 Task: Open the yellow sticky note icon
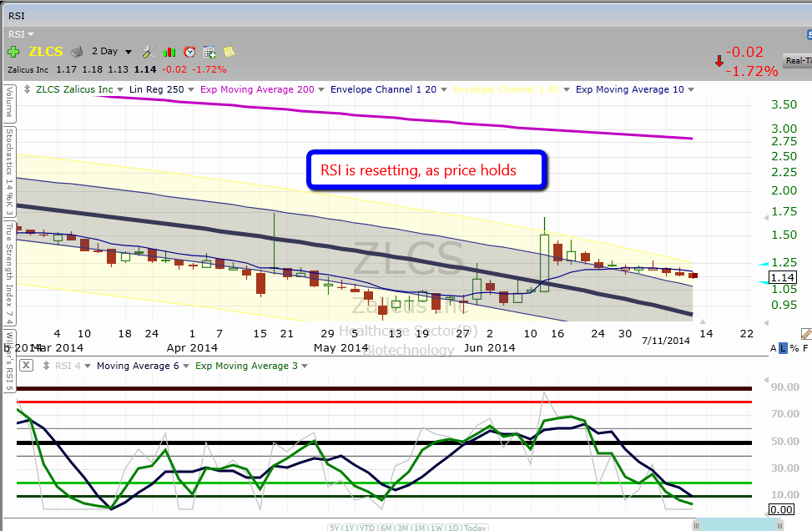click(229, 52)
